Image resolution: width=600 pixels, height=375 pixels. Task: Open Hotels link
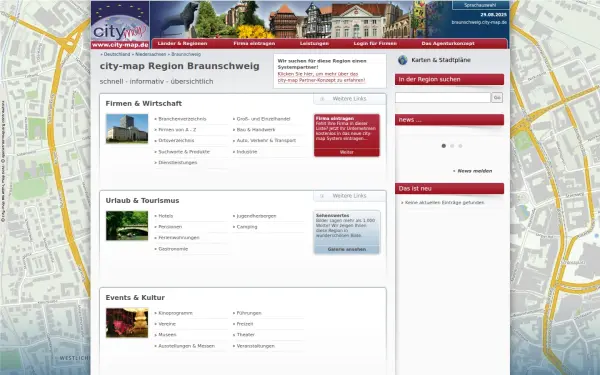tap(166, 216)
